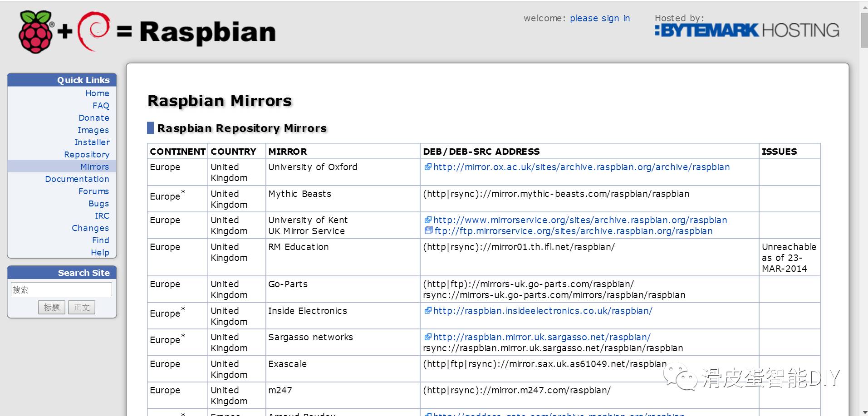Image resolution: width=868 pixels, height=416 pixels.
Task: Open the Home quick link
Action: point(97,93)
